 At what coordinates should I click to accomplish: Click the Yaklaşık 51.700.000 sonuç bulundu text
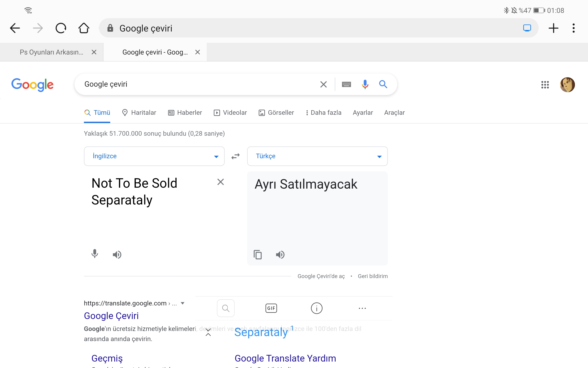(154, 134)
